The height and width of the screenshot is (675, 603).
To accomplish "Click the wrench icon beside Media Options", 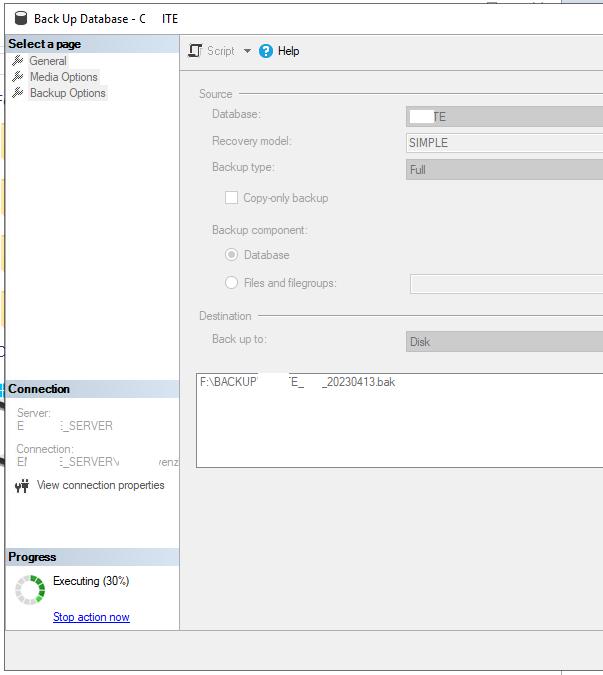I will coord(18,77).
